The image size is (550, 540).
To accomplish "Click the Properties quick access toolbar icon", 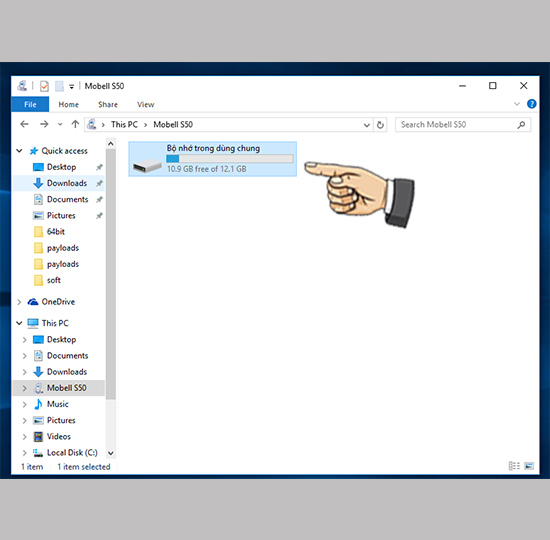I will 44,86.
